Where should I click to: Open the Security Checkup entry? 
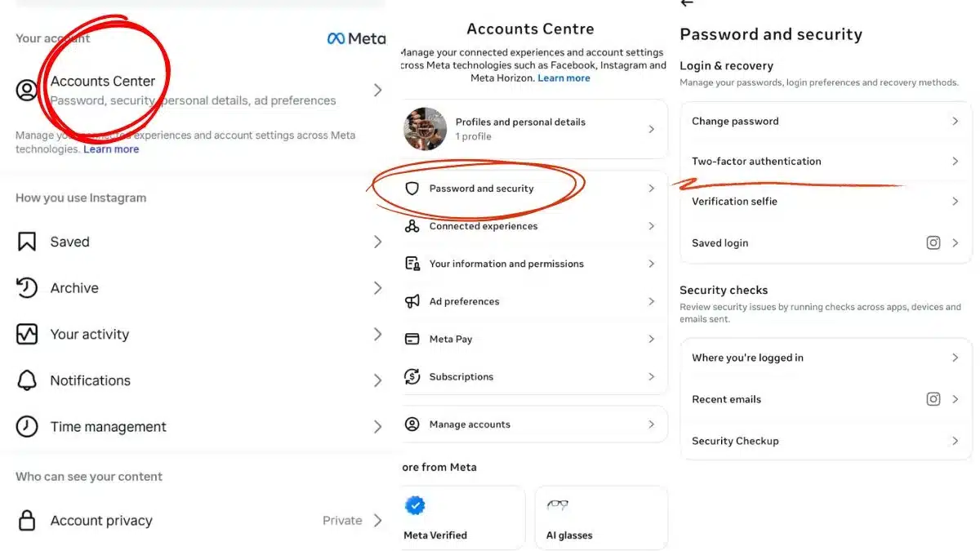coord(735,441)
